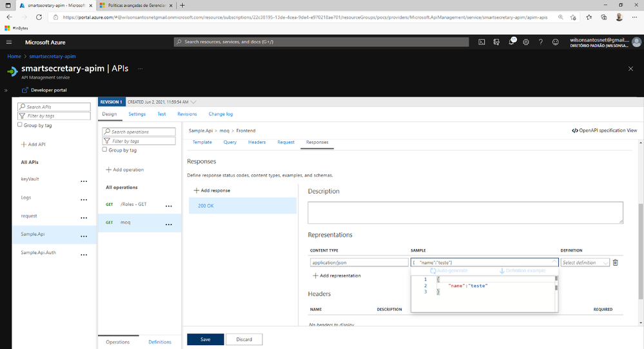Close the APIs blade with X
Viewport: 644px width, 349px height.
(630, 68)
